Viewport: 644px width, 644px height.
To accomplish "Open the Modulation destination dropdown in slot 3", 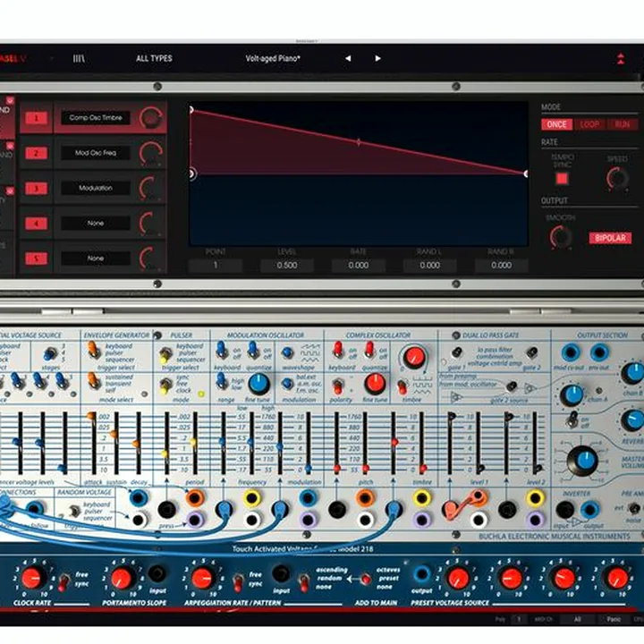I will click(x=96, y=188).
